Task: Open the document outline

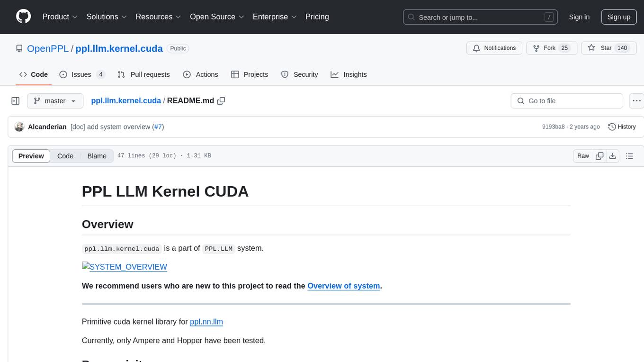Action: (x=629, y=156)
